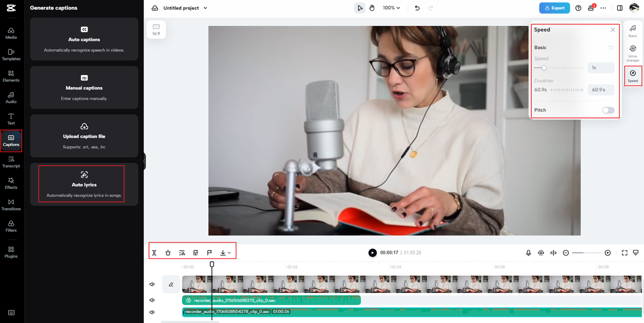The image size is (644, 323).
Task: Open the Untitled project name dropdown
Action: pyautogui.click(x=185, y=8)
